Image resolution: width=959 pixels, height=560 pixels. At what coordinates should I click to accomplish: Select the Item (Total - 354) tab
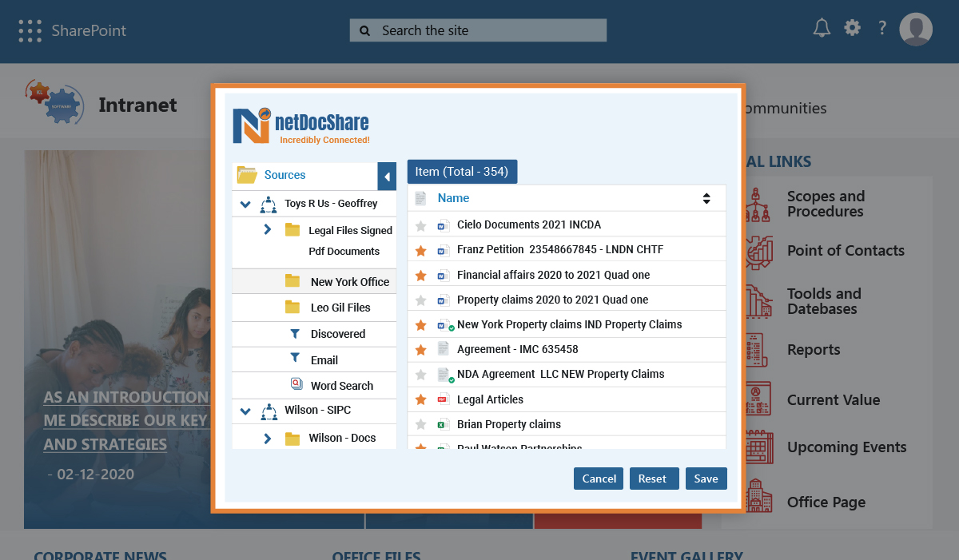point(462,172)
